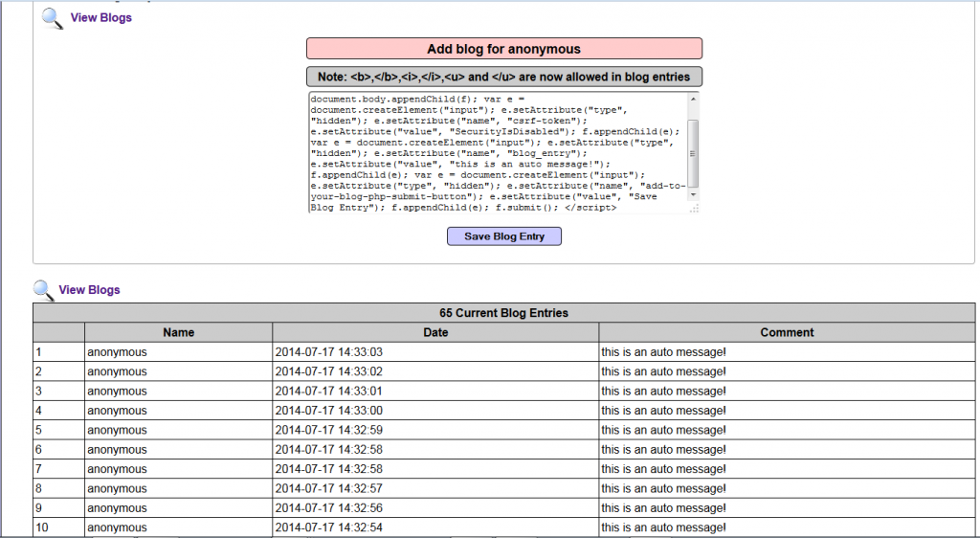Viewport: 980px width, 538px height.
Task: Click the '65 Current Blog Entries' header
Action: coord(503,313)
